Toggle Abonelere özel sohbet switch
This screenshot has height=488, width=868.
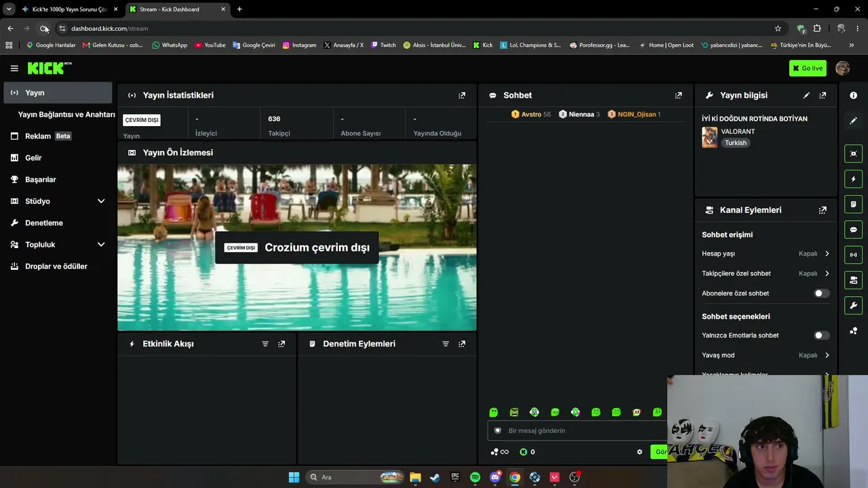pos(821,293)
